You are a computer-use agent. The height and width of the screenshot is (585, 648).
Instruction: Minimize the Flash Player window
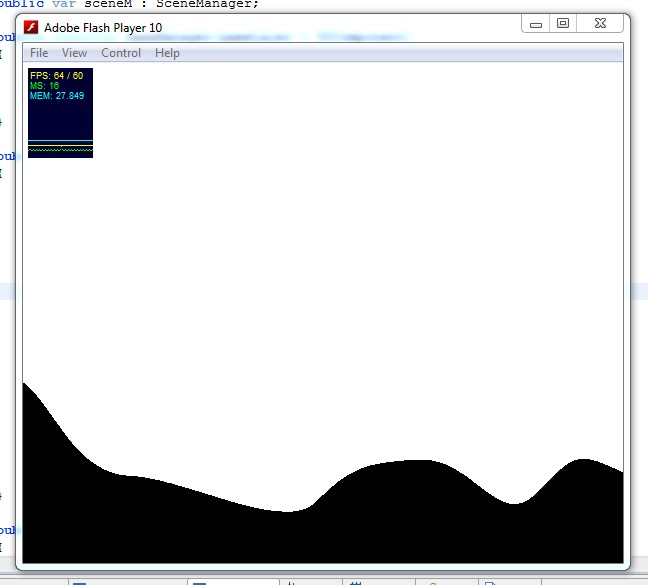pos(537,23)
